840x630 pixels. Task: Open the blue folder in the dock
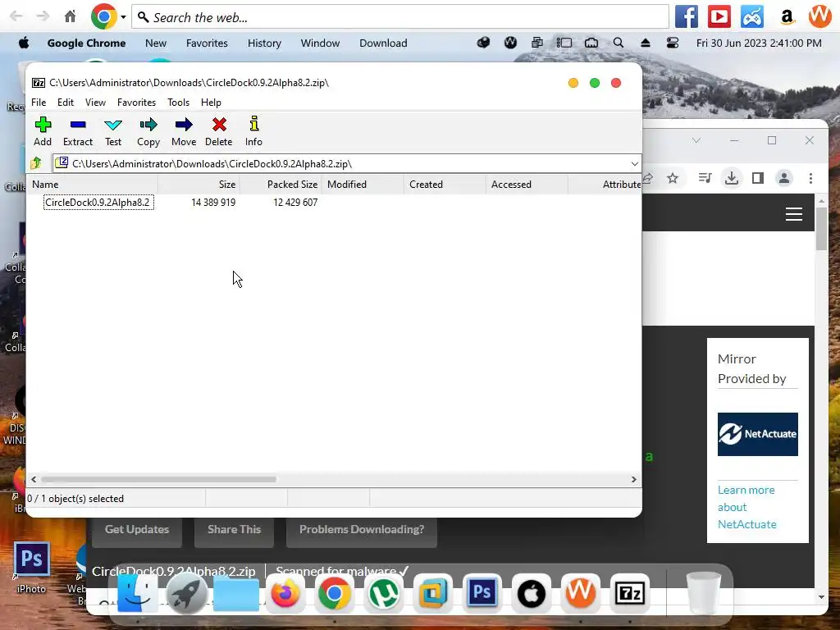(235, 594)
